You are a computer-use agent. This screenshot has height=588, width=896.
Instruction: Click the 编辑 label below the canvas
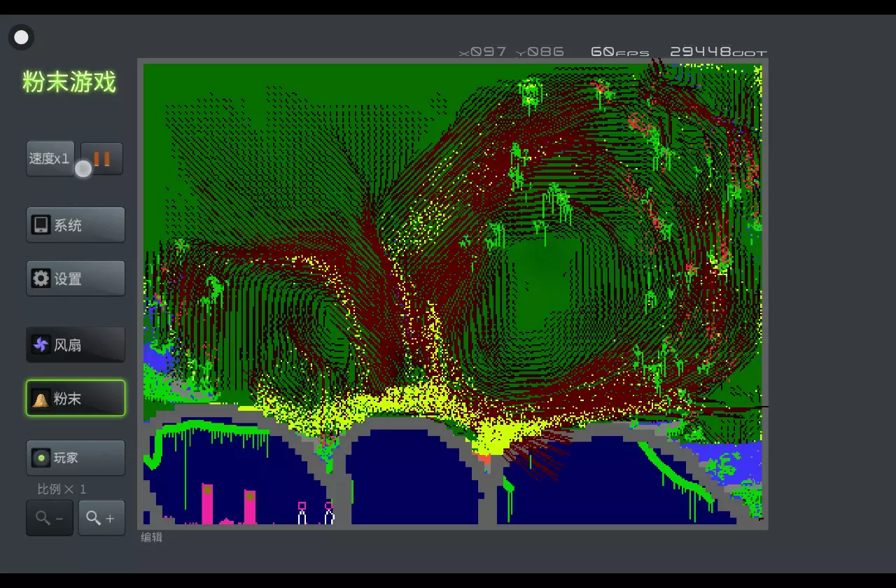tap(151, 538)
